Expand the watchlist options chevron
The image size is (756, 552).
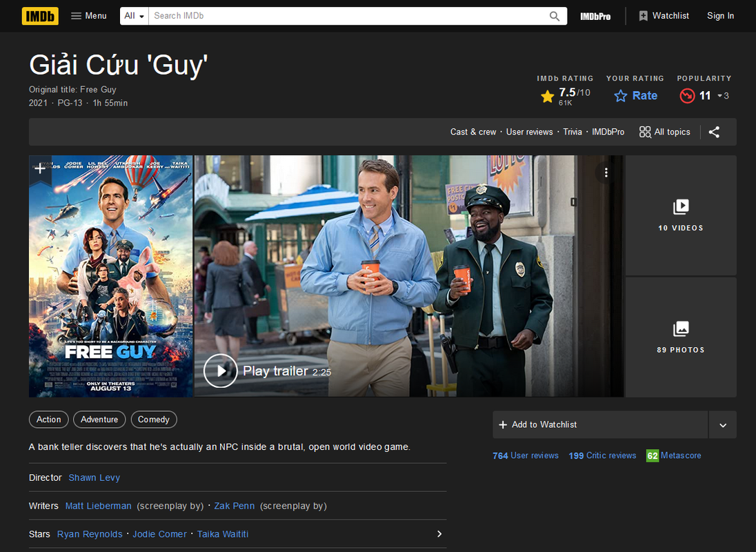click(723, 425)
